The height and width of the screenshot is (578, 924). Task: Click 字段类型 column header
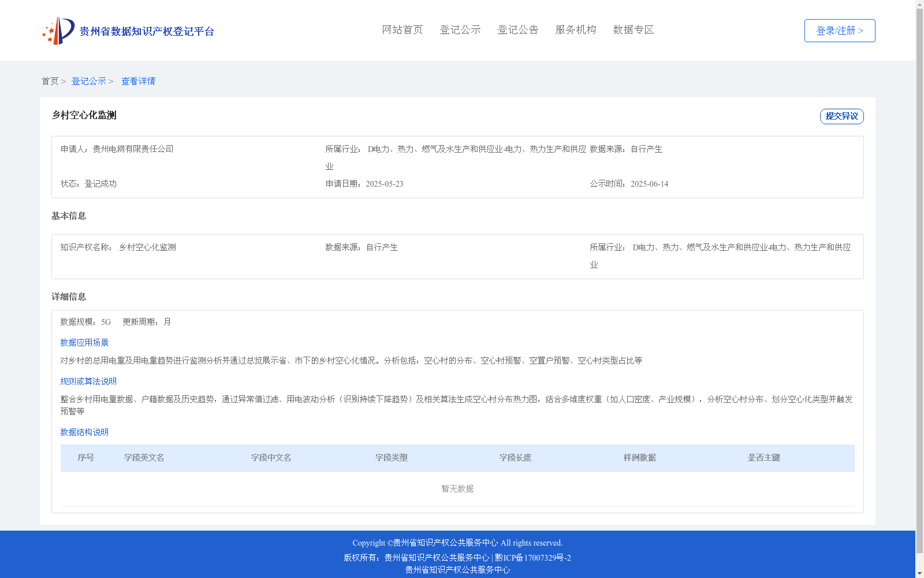(392, 458)
